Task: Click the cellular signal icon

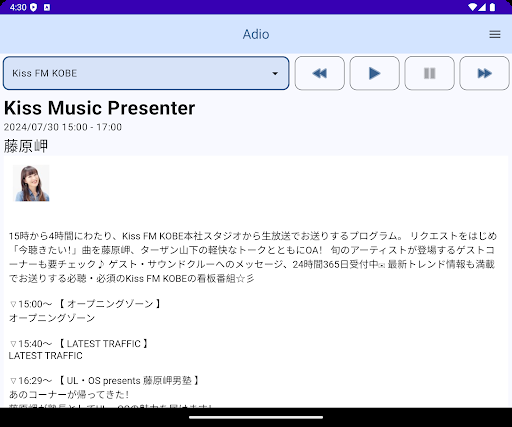Action: pyautogui.click(x=482, y=7)
